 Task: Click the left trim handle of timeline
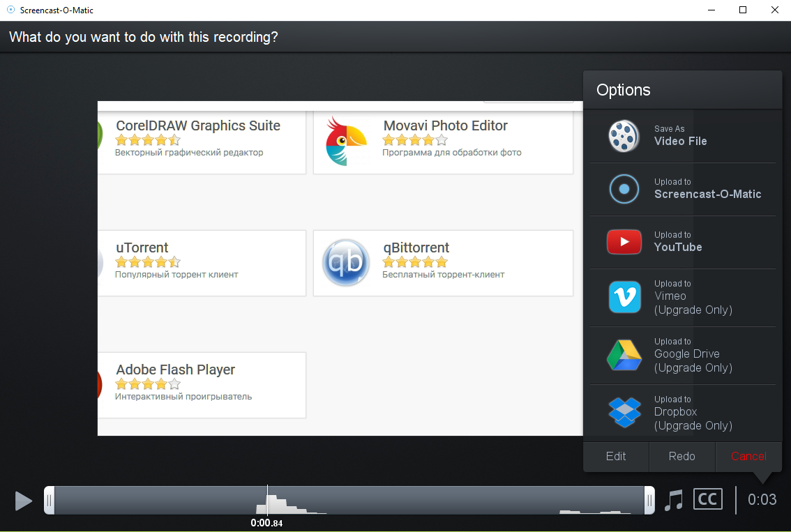49,500
